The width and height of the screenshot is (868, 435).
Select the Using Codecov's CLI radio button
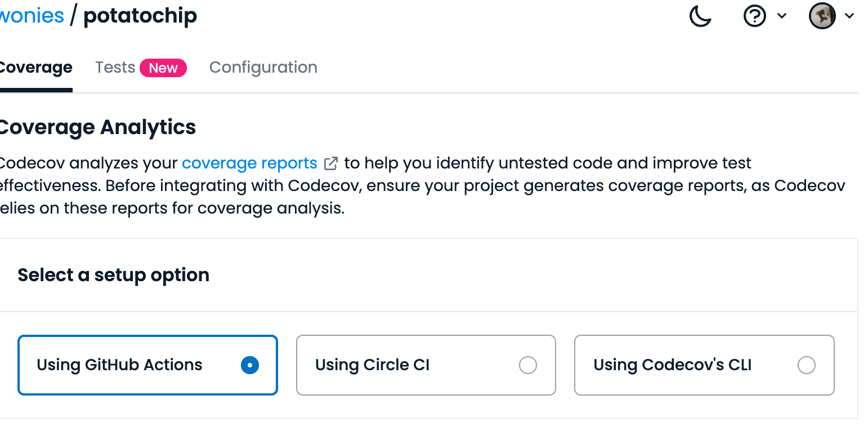point(806,365)
